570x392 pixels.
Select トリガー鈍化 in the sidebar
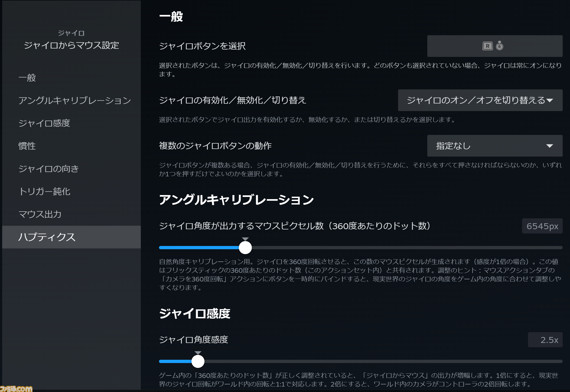click(71, 192)
